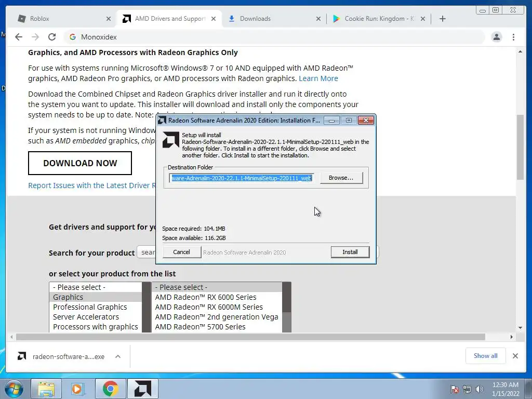The width and height of the screenshot is (532, 399).
Task: Open Report Issues with the Latest Driver link
Action: [92, 185]
